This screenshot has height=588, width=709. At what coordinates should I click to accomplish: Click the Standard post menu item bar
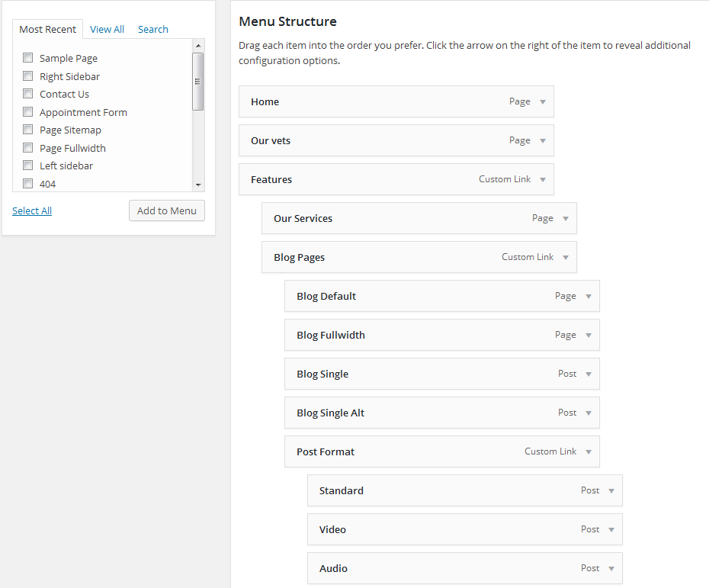(465, 490)
